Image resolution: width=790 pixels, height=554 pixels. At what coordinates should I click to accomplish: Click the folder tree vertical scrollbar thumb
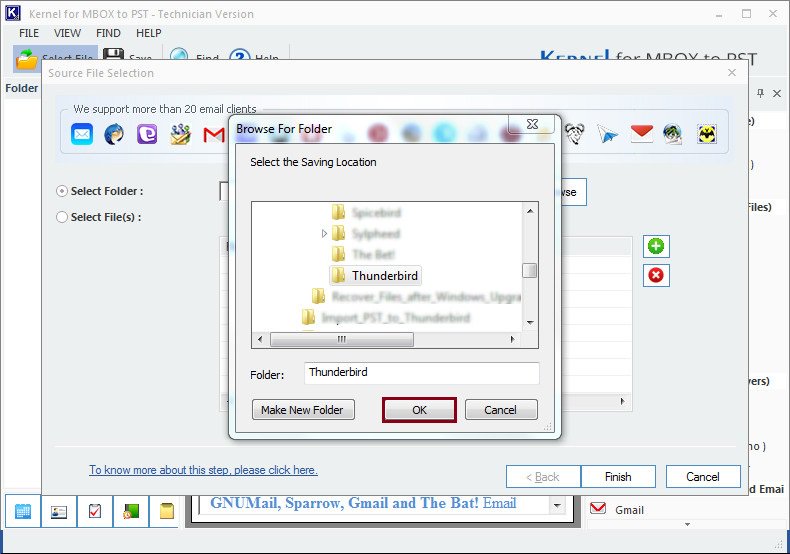(530, 270)
